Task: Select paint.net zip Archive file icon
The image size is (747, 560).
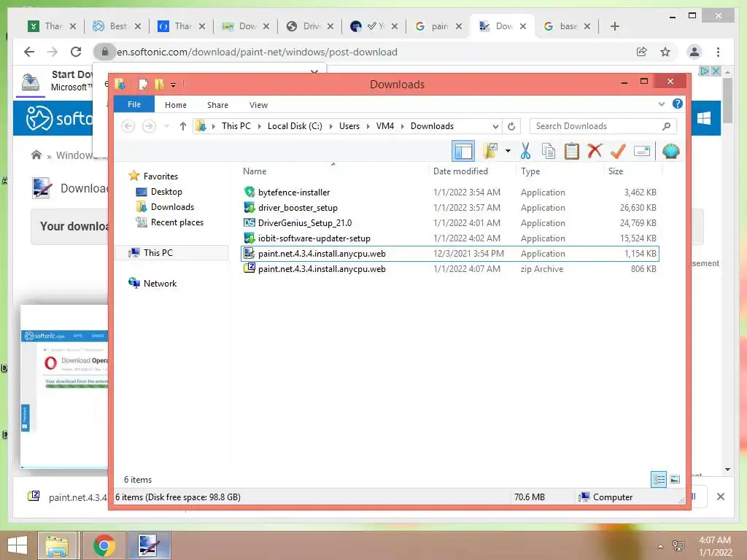Action: [249, 268]
